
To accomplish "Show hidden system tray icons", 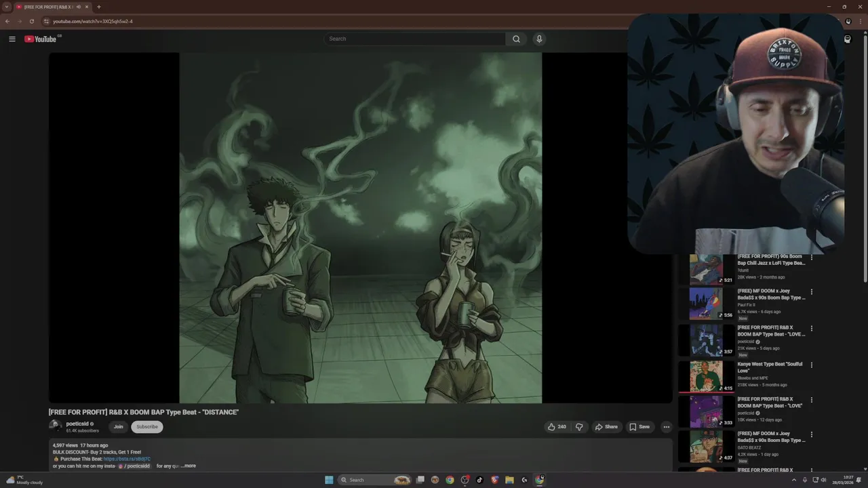I will 794,480.
